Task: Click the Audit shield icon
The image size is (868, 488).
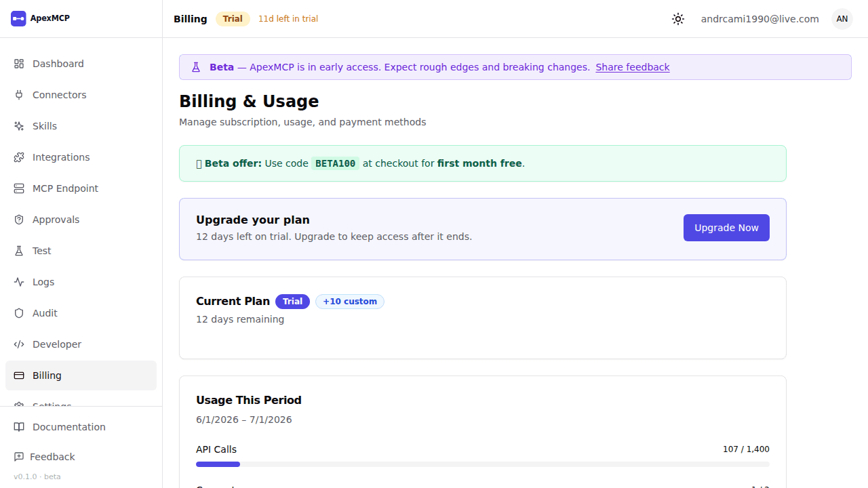Action: coord(19,313)
